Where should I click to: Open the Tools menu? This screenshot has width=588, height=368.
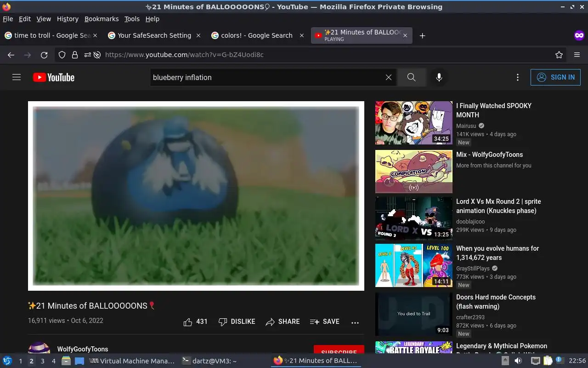coord(132,19)
